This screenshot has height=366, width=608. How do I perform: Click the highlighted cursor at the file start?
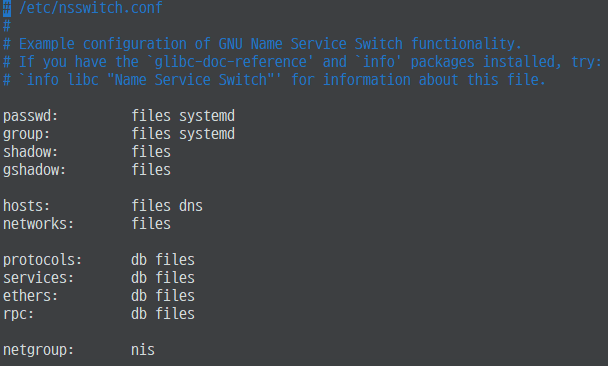7,8
